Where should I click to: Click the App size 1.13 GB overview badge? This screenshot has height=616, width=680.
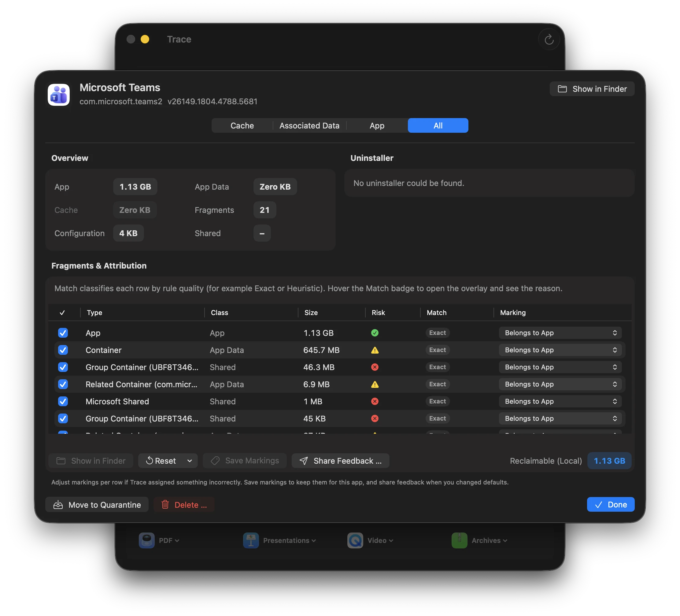135,187
